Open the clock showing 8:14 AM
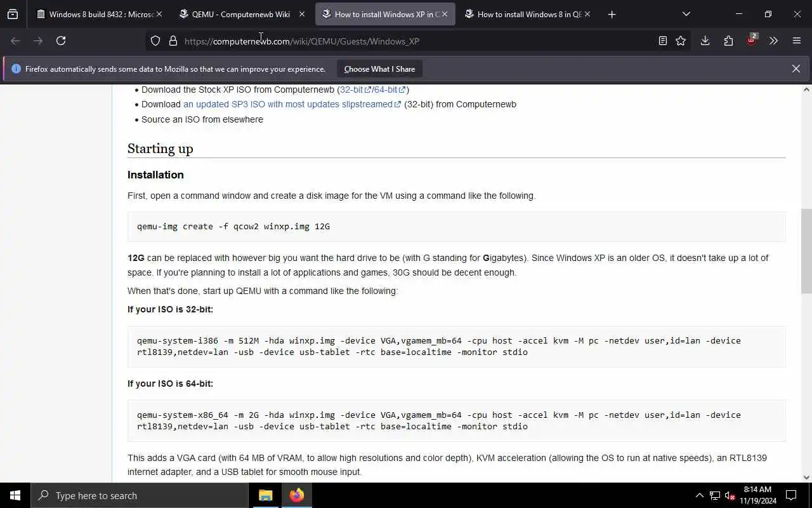The width and height of the screenshot is (812, 508). pyautogui.click(x=757, y=495)
